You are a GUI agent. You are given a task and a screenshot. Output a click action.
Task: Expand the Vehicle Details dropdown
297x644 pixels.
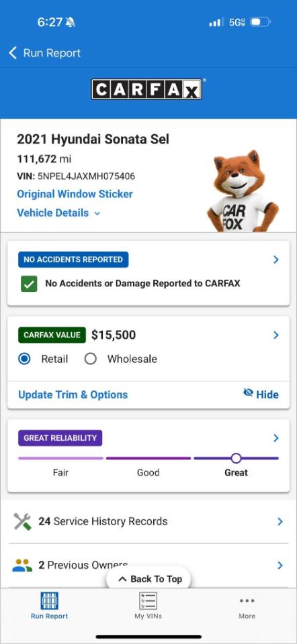(x=58, y=213)
